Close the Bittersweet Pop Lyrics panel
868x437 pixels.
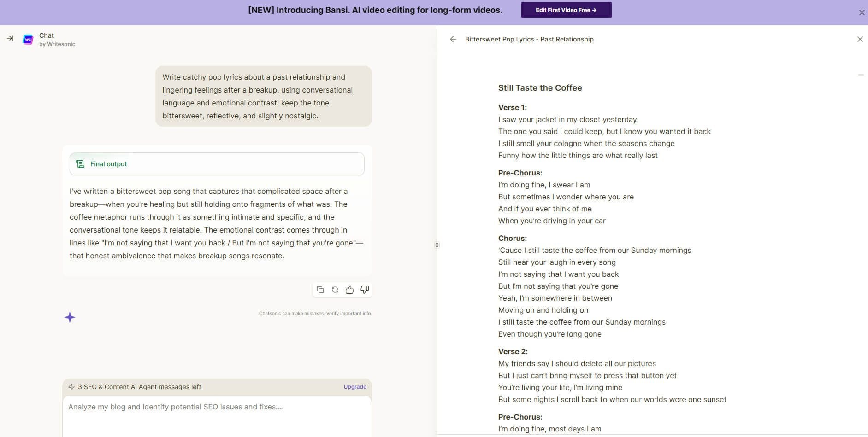[x=860, y=39]
